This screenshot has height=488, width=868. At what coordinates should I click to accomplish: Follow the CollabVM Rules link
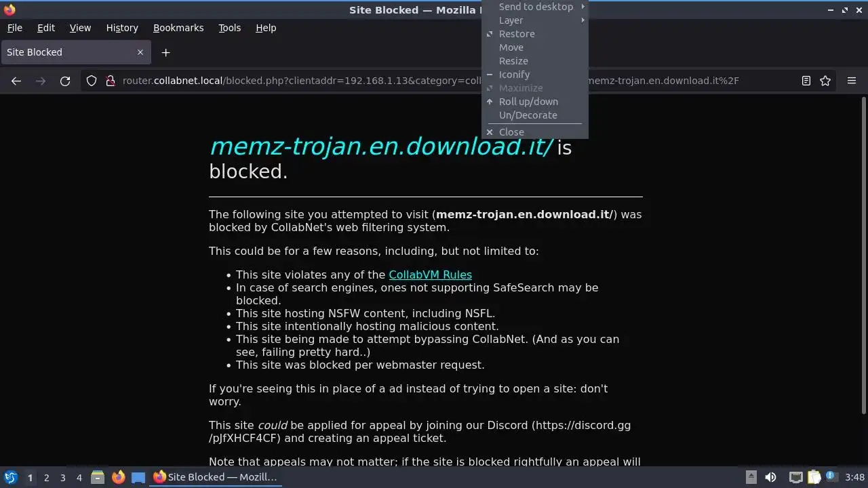[430, 274]
